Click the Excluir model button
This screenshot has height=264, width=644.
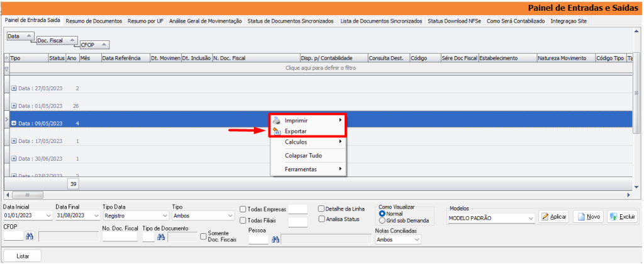pyautogui.click(x=622, y=217)
